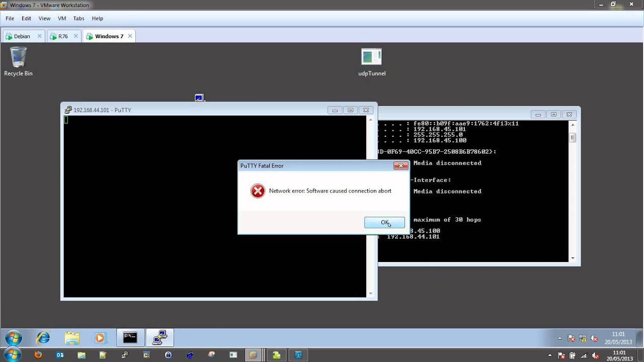Open Firefox from host taskbar
The width and height of the screenshot is (644, 362).
pos(38,355)
